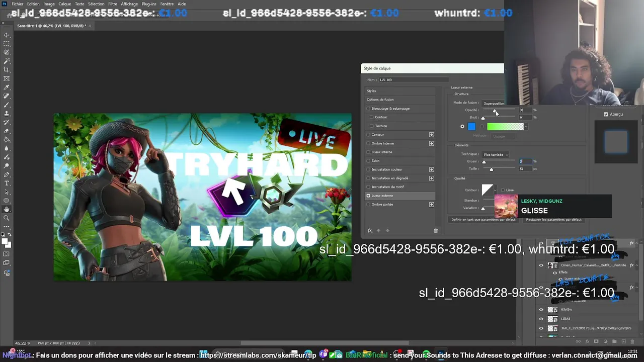Viewport: 644px width, 362px height.
Task: Open the Calque menu
Action: [64, 4]
